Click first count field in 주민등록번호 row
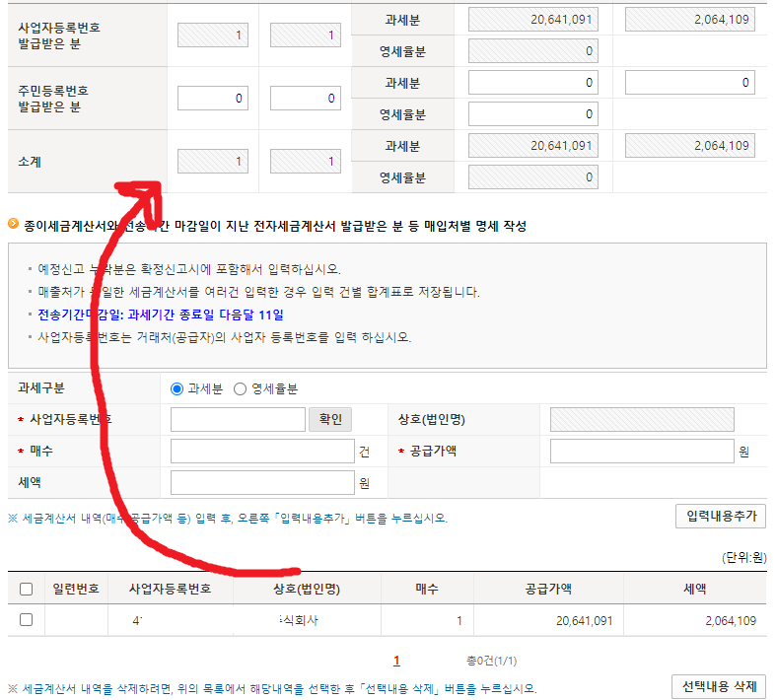The height and width of the screenshot is (700, 776). (x=213, y=99)
